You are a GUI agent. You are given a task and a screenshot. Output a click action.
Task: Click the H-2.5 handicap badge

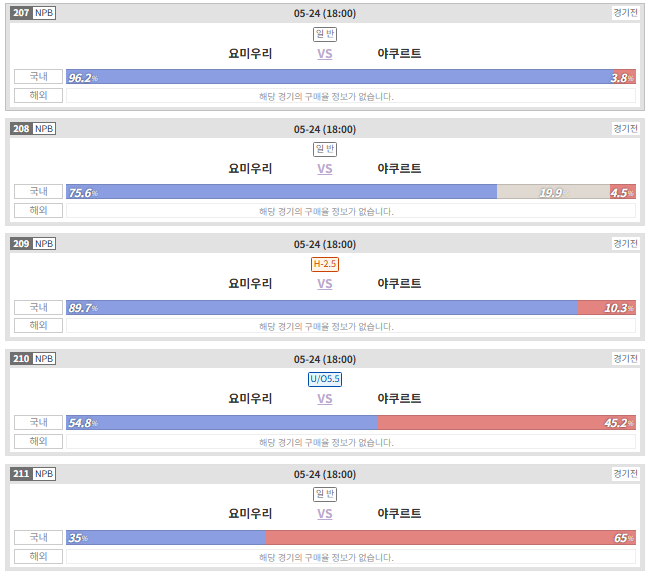tap(325, 264)
